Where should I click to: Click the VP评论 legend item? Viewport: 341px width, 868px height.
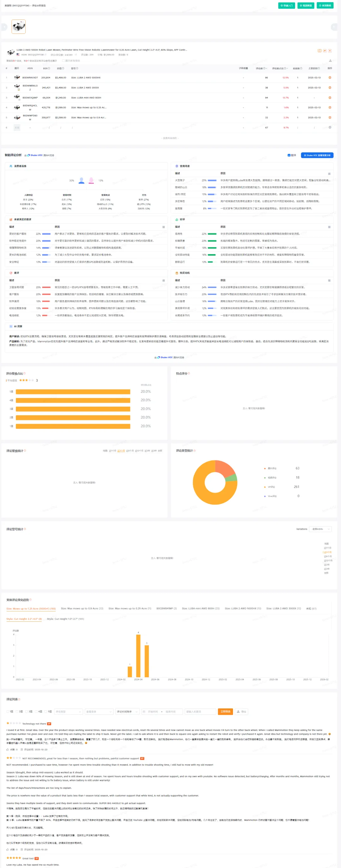coord(270,487)
